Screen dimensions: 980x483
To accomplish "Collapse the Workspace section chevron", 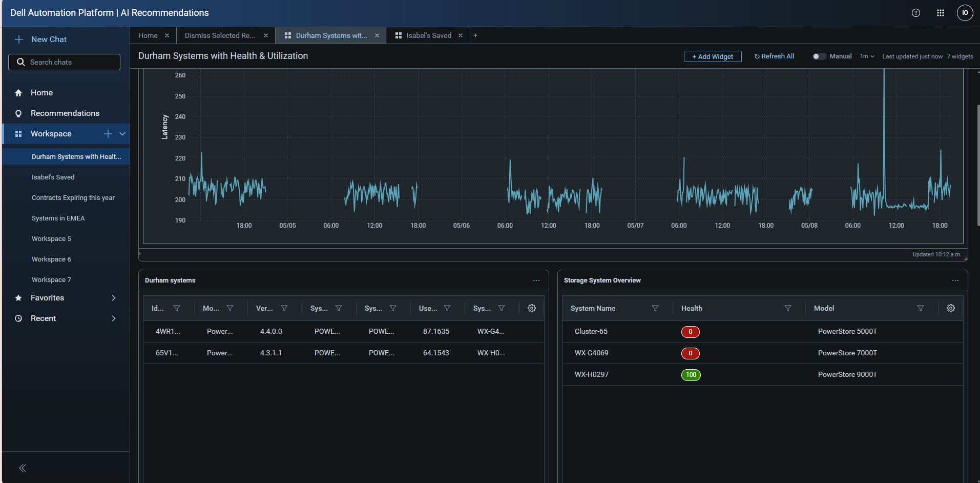I will click(122, 134).
